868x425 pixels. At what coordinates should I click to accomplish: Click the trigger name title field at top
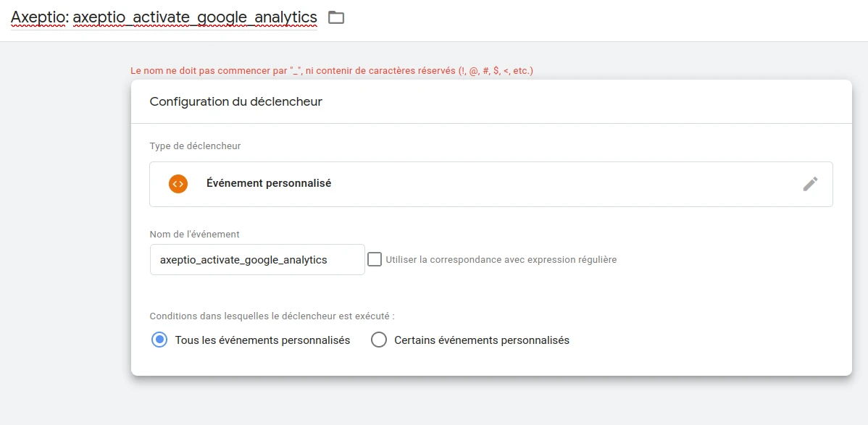[164, 17]
